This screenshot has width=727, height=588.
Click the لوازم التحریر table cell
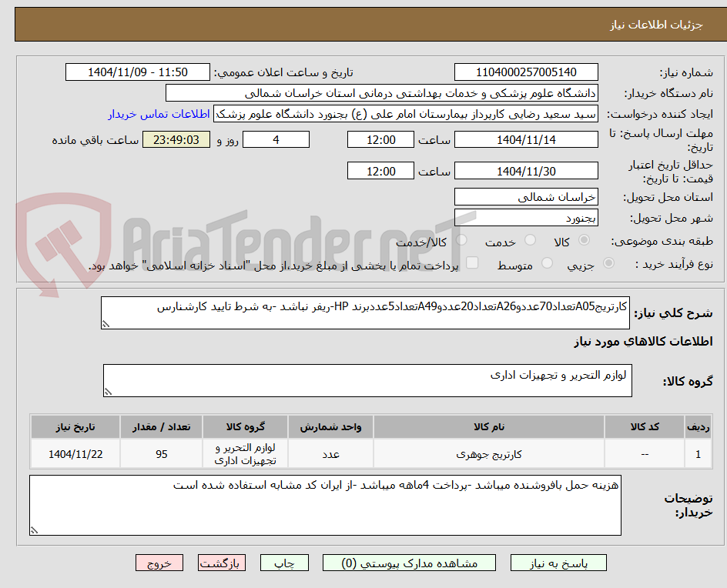[245, 454]
